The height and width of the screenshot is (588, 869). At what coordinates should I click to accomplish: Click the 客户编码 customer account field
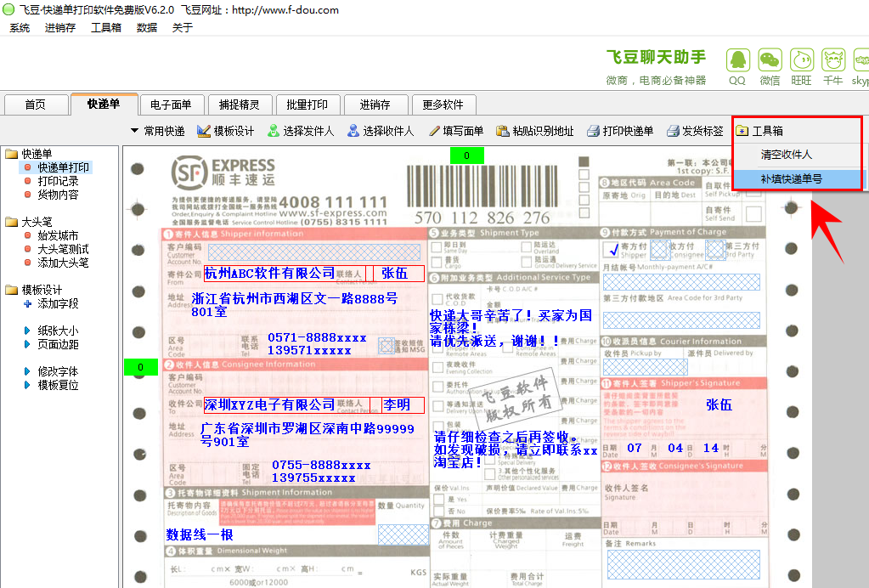[314, 252]
